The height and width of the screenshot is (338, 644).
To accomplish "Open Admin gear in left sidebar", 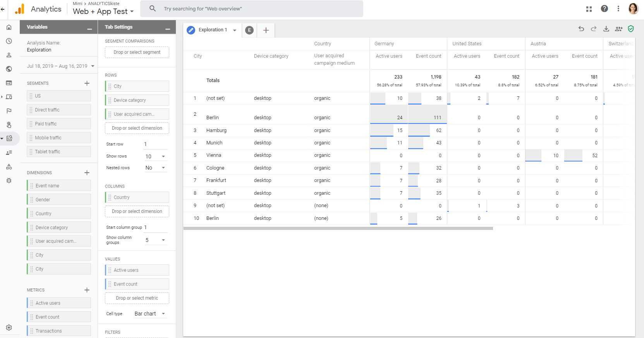I will 9,328.
